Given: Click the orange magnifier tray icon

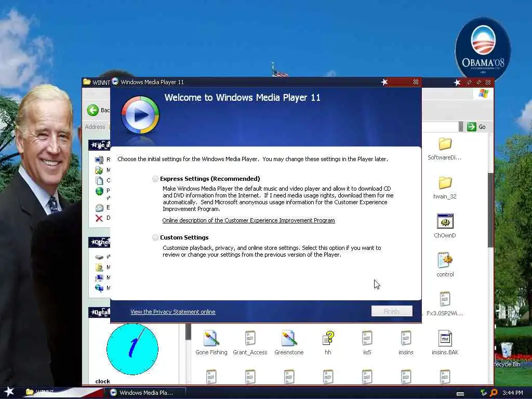Looking at the screenshot, I should tap(494, 393).
